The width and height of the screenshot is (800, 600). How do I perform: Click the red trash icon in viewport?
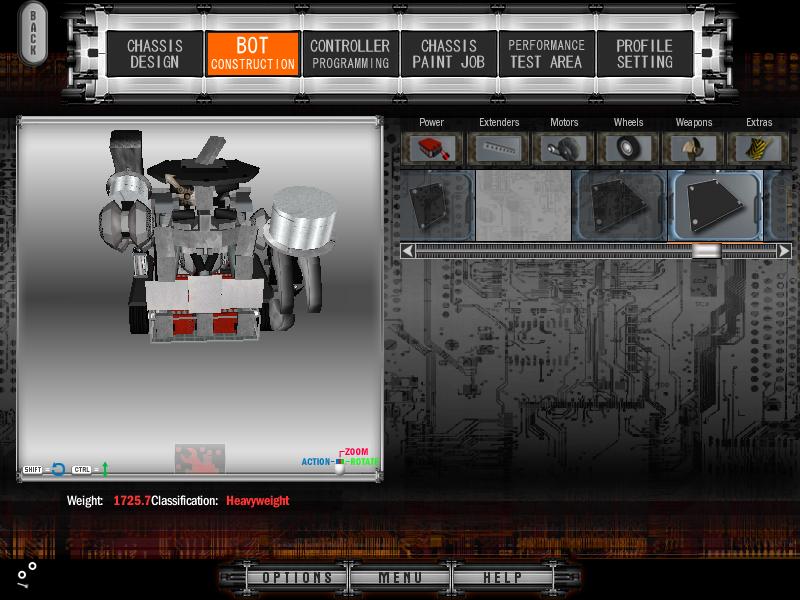click(x=199, y=458)
